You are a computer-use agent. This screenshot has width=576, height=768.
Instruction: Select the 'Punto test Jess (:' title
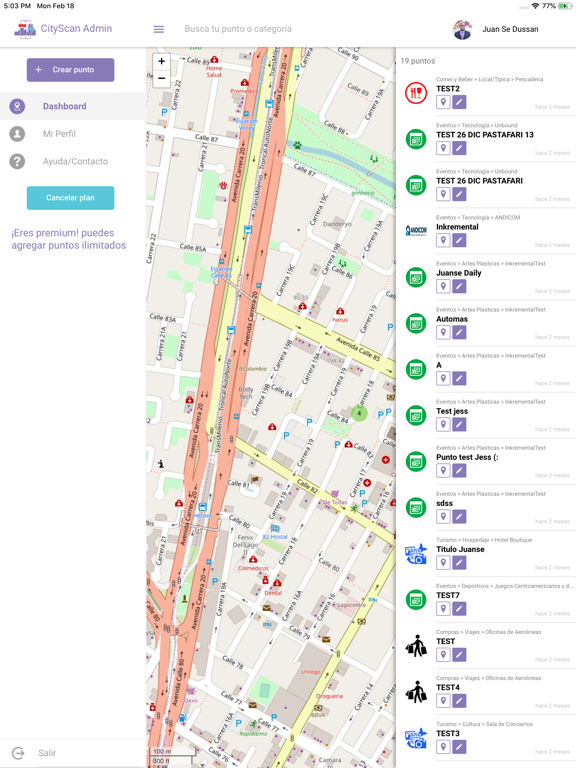[467, 457]
